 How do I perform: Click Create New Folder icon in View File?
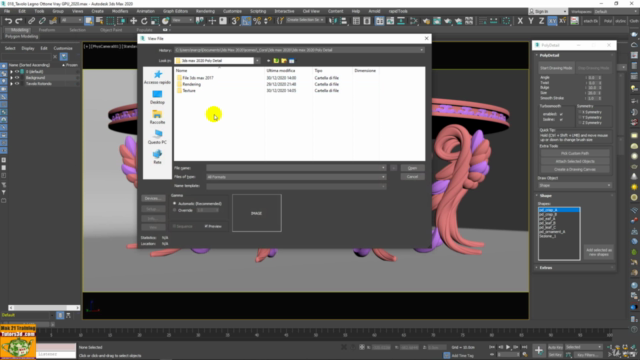pos(284,61)
